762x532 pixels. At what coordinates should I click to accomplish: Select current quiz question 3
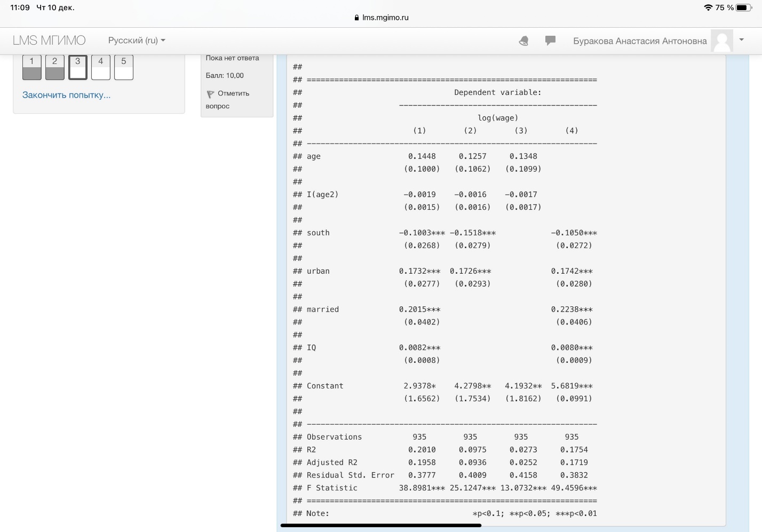pyautogui.click(x=78, y=67)
